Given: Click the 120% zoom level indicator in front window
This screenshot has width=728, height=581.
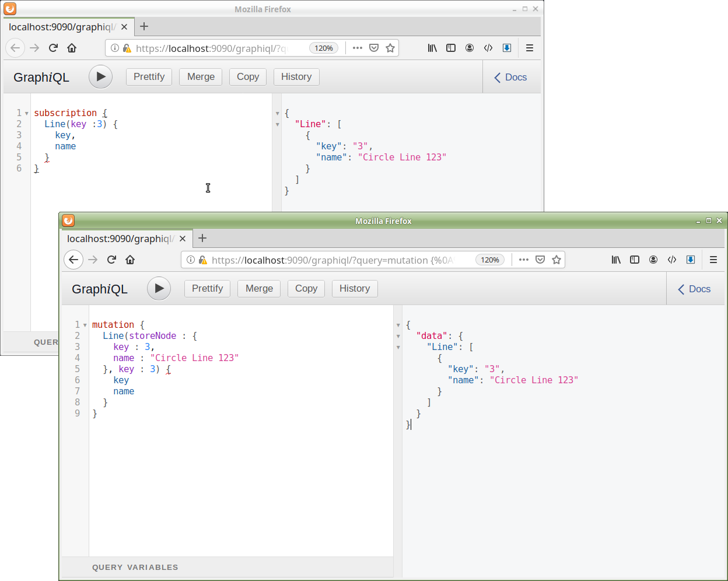Looking at the screenshot, I should coord(489,260).
